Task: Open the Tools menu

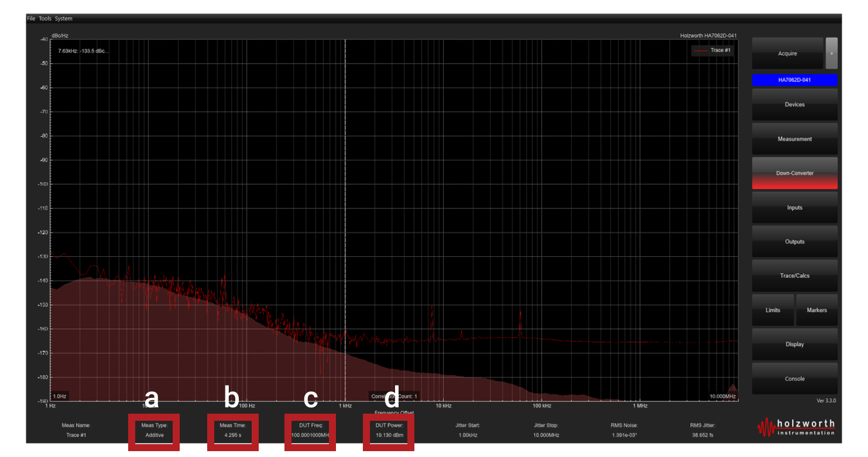Action: pyautogui.click(x=45, y=19)
